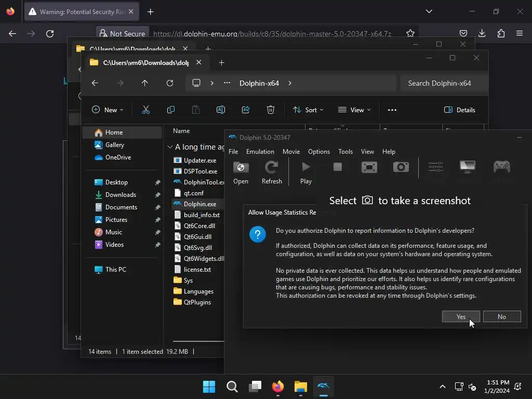Open the View menu in Dolphin
Viewport: 532px width, 399px height.
367,152
